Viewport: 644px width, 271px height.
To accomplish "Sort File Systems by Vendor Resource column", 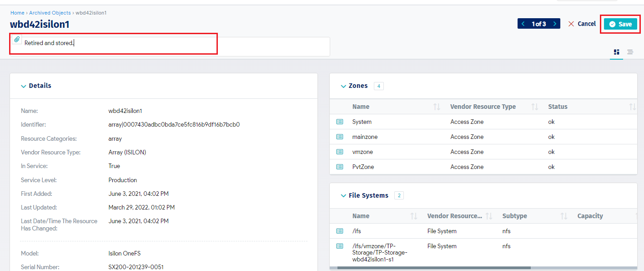I will pyautogui.click(x=489, y=216).
